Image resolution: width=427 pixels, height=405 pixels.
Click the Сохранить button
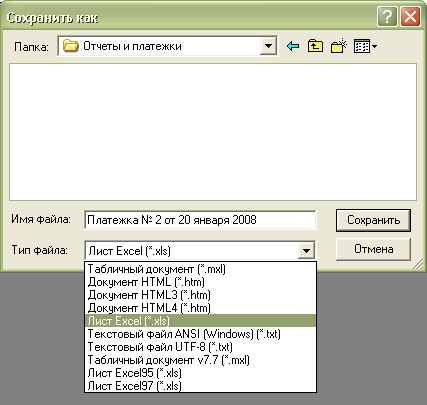(x=373, y=220)
